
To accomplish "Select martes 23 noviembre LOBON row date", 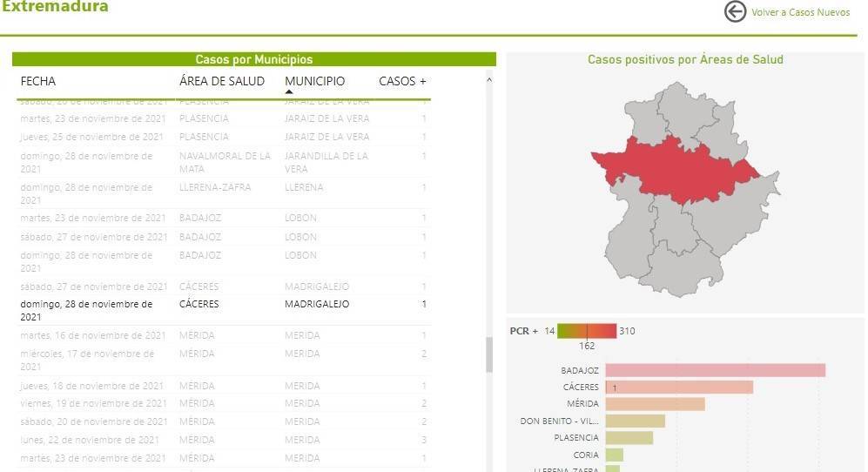I will [x=93, y=218].
